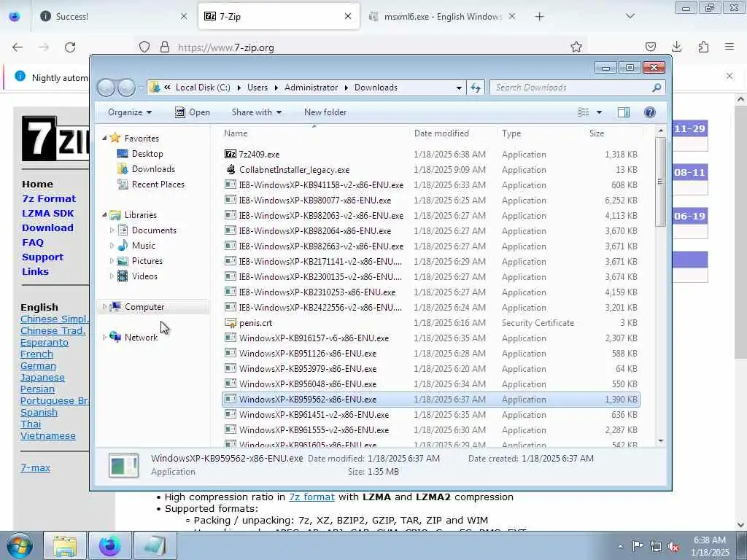Click muted volume tray icon

click(673, 547)
